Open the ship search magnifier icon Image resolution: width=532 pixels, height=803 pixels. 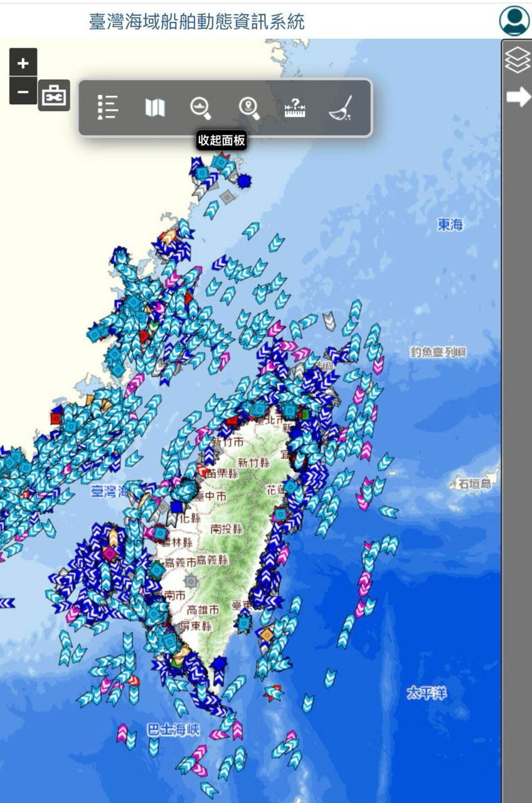coord(201,107)
